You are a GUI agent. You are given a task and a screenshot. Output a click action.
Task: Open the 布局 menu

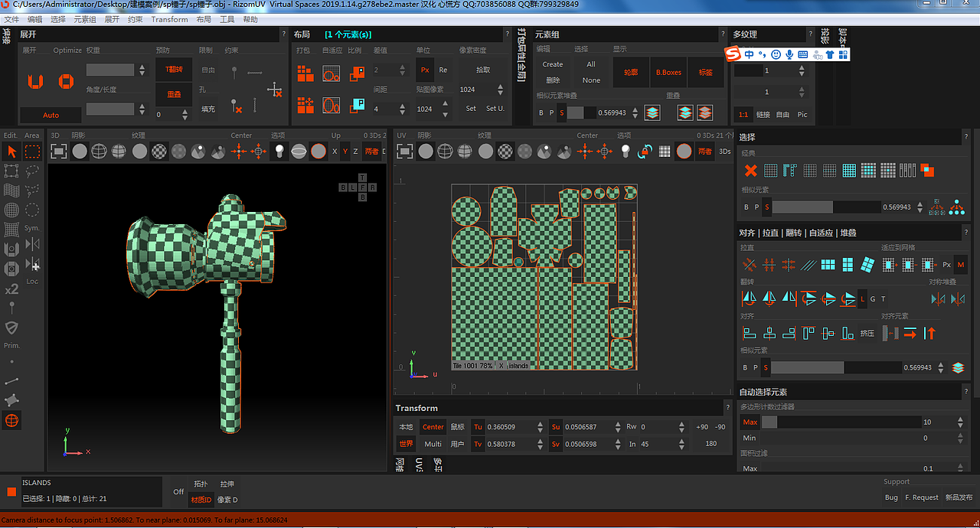pos(204,19)
